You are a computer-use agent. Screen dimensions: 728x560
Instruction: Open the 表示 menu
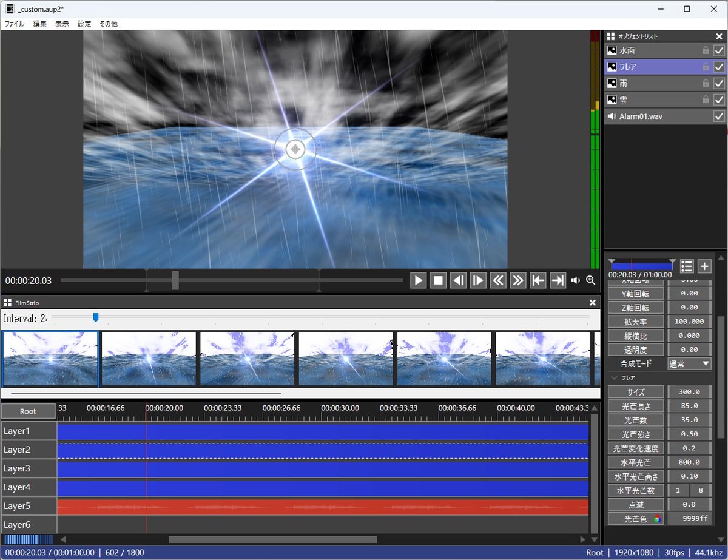(x=62, y=24)
